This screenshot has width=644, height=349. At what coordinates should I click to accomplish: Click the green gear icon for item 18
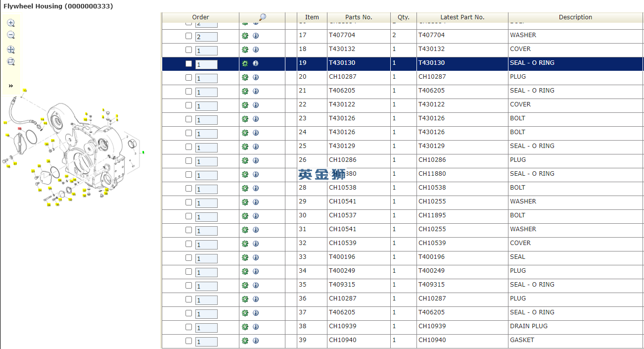[x=245, y=50]
